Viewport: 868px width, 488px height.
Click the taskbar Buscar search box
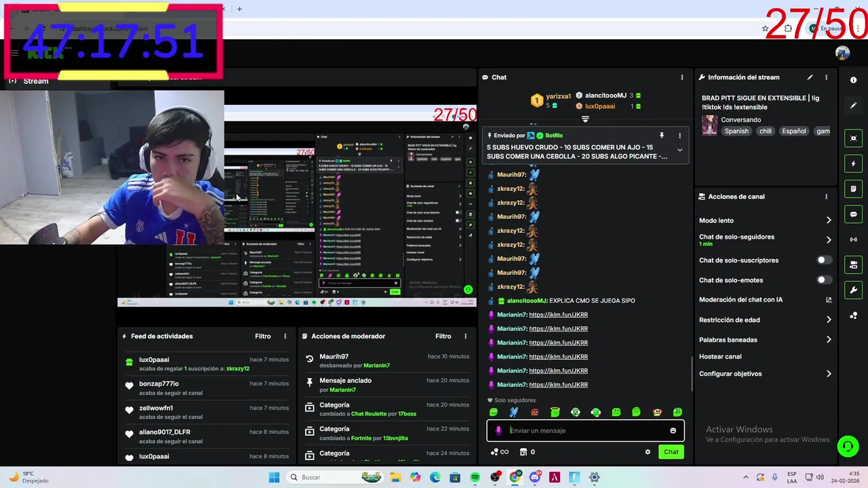336,477
